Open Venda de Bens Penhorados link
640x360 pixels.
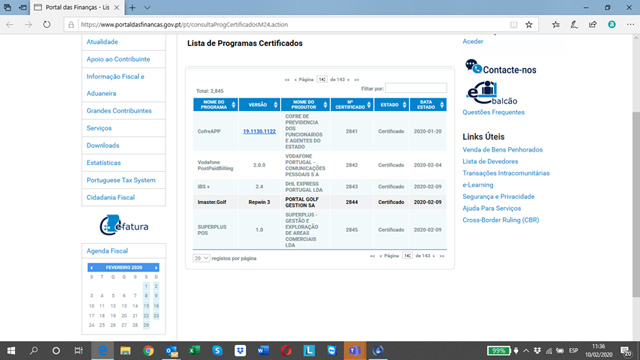(502, 150)
